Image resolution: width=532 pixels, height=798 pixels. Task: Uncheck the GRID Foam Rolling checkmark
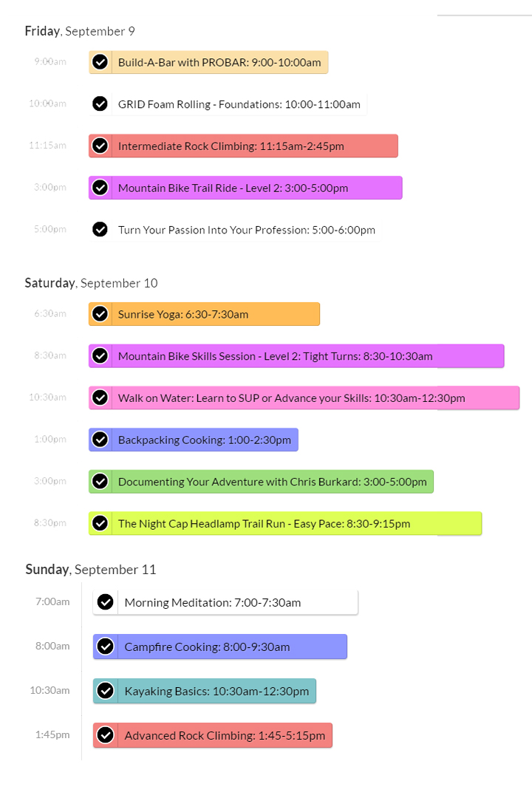tap(100, 104)
